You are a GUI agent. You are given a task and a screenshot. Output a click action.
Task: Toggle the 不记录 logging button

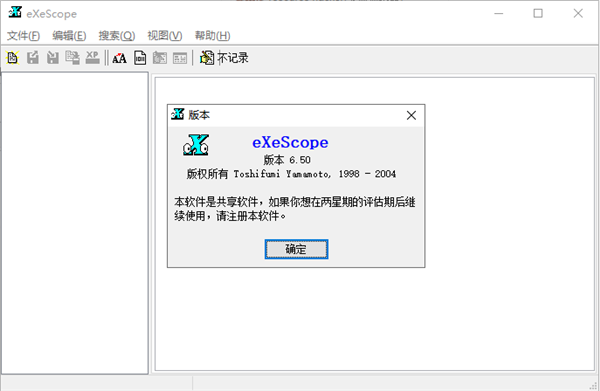pyautogui.click(x=224, y=58)
